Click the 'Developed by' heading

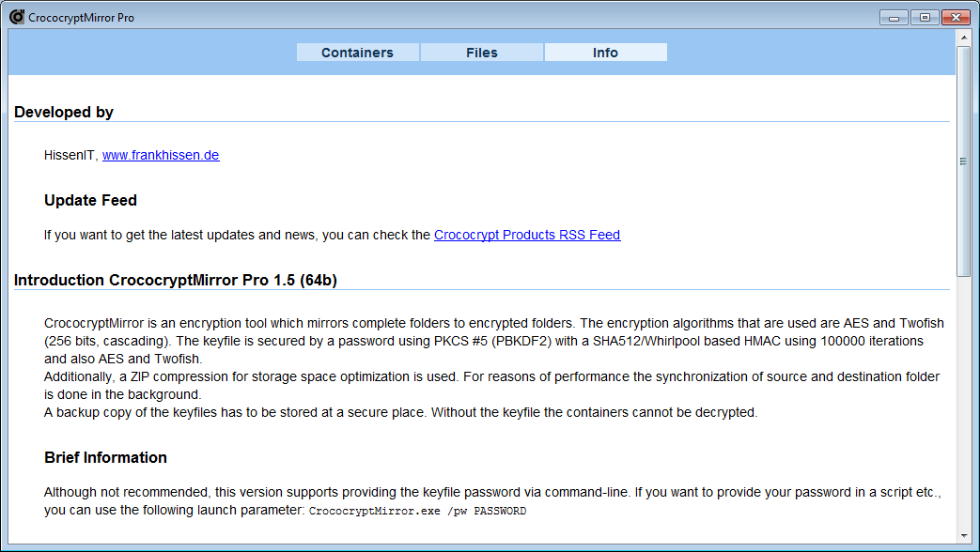(64, 113)
